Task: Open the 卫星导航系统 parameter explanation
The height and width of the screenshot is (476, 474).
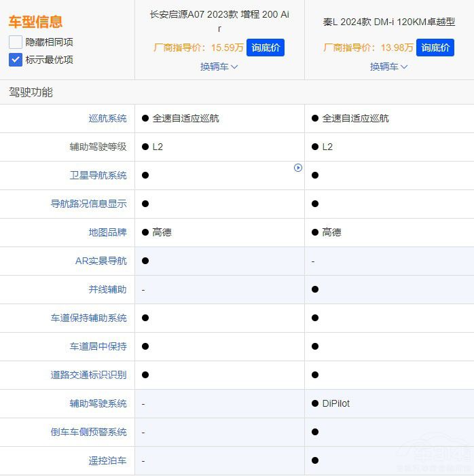Action: coord(98,175)
